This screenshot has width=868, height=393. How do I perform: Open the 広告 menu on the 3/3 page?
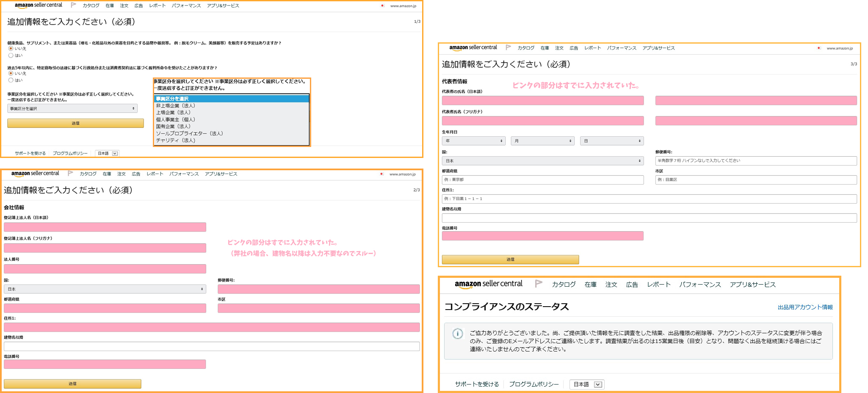click(574, 48)
